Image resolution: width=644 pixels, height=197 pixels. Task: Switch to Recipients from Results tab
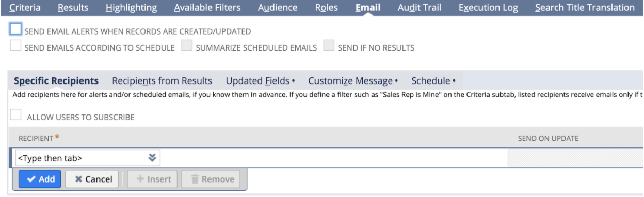(162, 80)
